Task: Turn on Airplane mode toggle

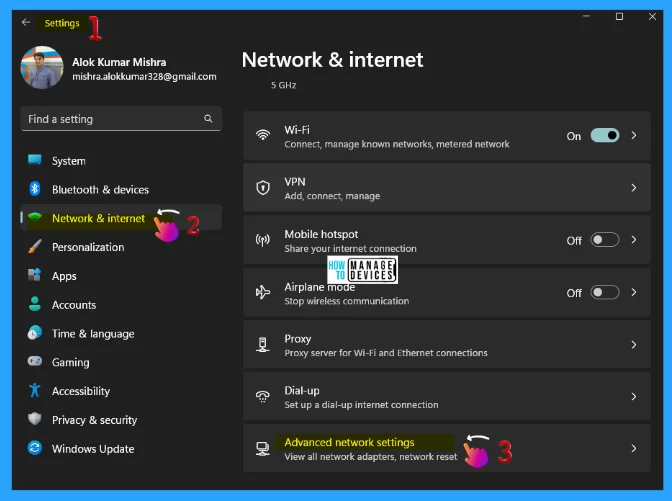Action: [605, 293]
